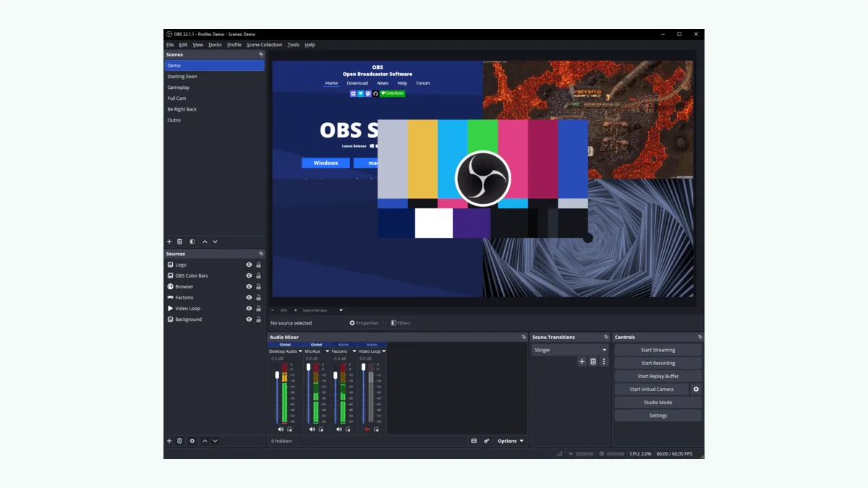Add a new scene with the Scenes plus icon
Image resolution: width=868 pixels, height=488 pixels.
[x=169, y=241]
